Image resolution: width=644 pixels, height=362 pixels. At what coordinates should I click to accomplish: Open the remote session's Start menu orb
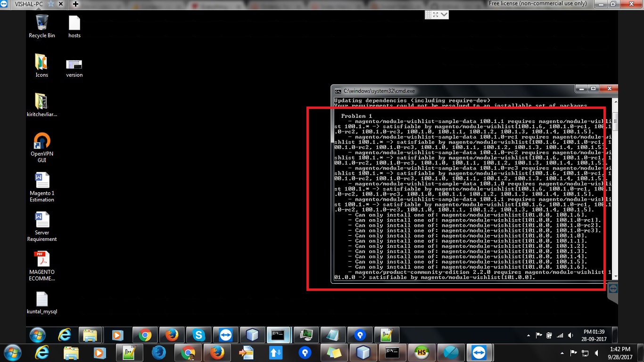tap(38, 335)
